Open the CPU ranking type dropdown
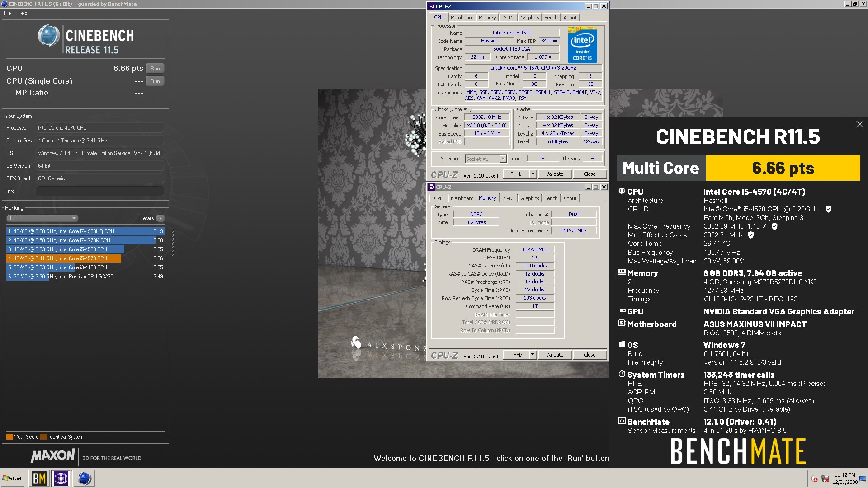The height and width of the screenshot is (488, 868). tap(42, 218)
